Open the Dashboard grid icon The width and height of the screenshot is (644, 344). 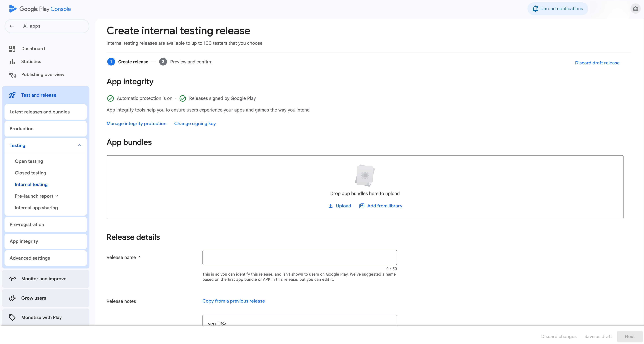12,49
